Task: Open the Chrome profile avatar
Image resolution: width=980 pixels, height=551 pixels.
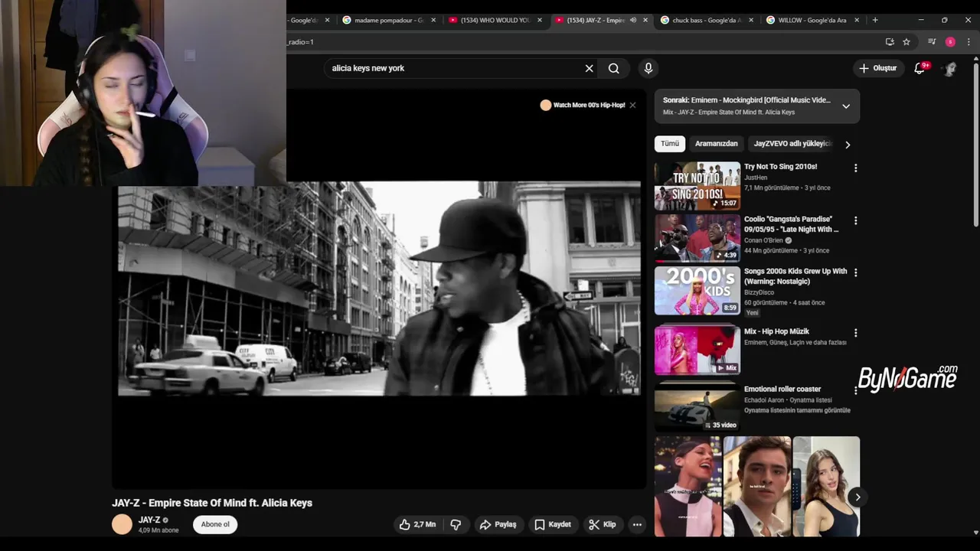Action: [950, 42]
